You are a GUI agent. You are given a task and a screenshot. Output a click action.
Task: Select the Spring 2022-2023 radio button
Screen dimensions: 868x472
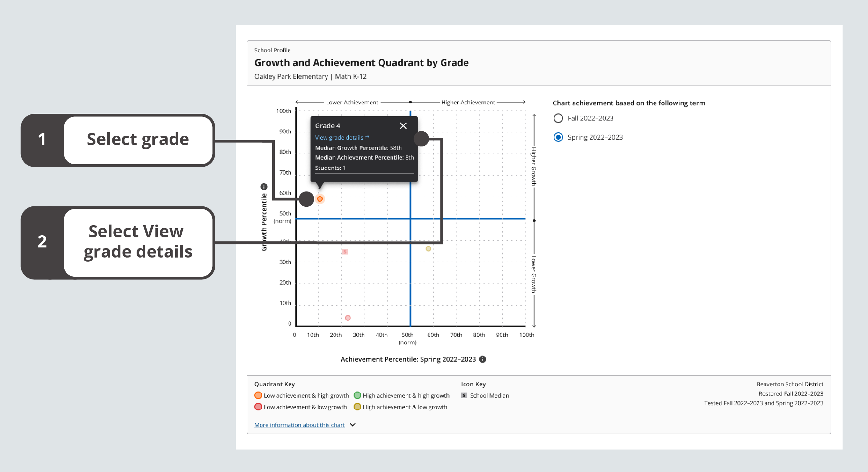point(558,137)
